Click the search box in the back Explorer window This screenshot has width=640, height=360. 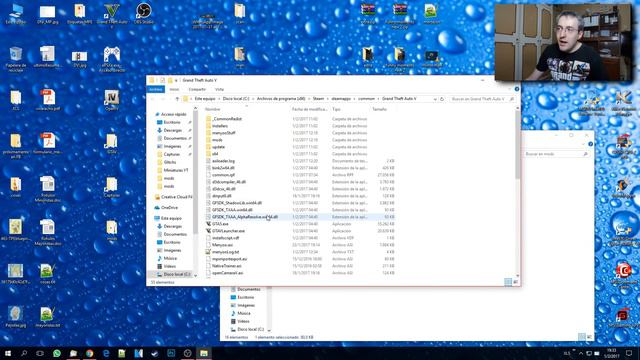556,154
